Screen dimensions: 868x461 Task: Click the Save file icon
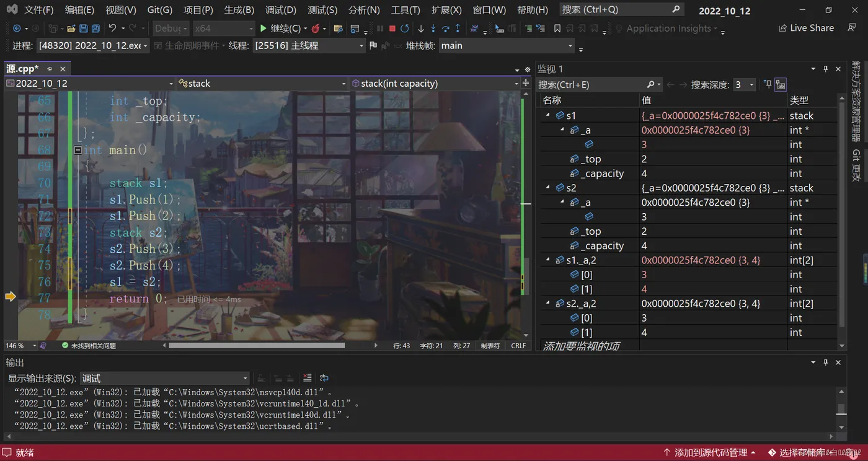click(84, 29)
